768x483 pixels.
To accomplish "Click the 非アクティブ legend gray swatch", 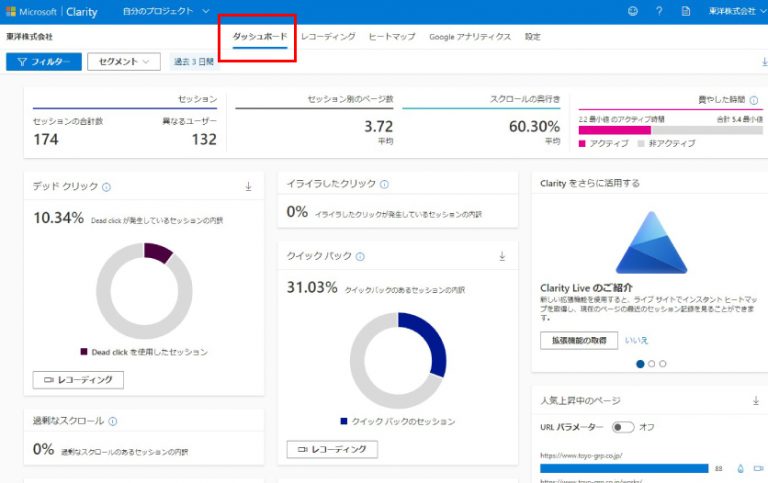I will [x=641, y=144].
